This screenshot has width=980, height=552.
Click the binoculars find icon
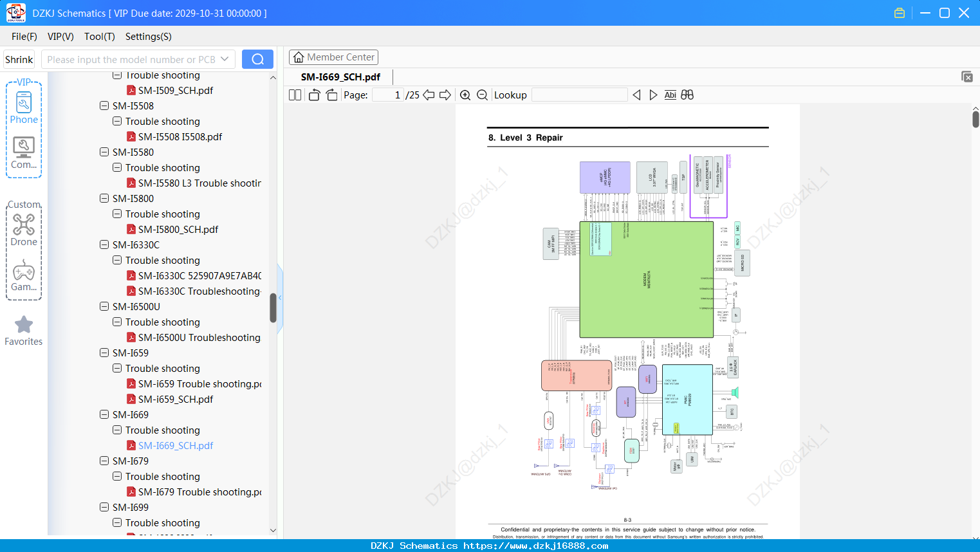[687, 95]
